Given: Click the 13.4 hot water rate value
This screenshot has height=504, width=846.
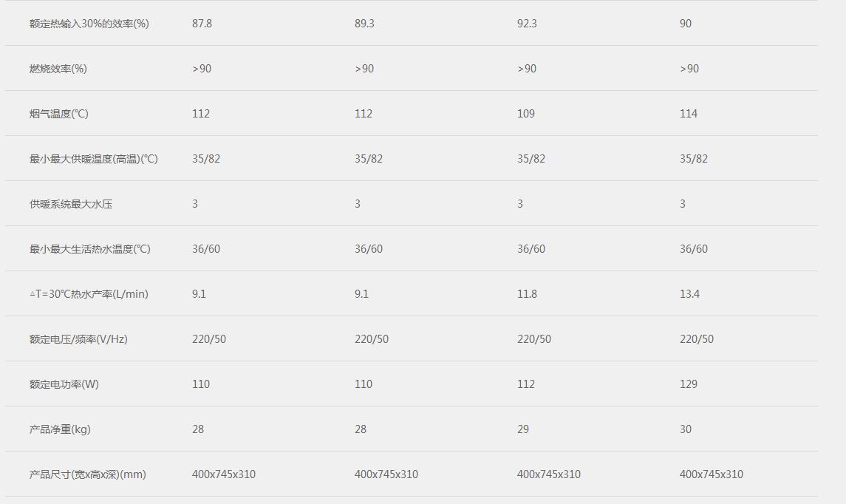Looking at the screenshot, I should tap(689, 294).
